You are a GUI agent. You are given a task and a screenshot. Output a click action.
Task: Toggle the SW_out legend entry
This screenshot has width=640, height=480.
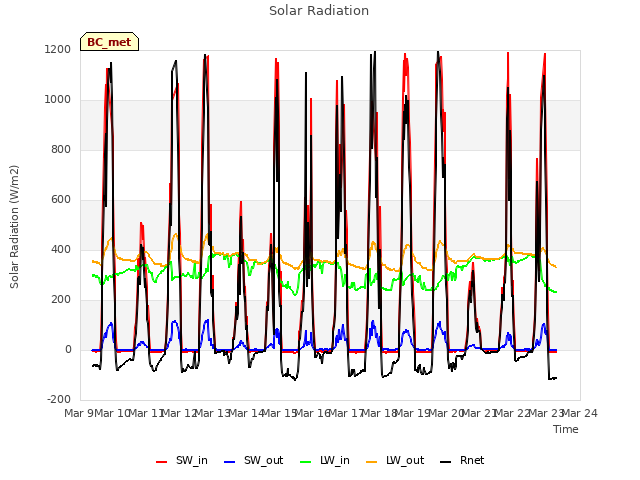pos(253,460)
